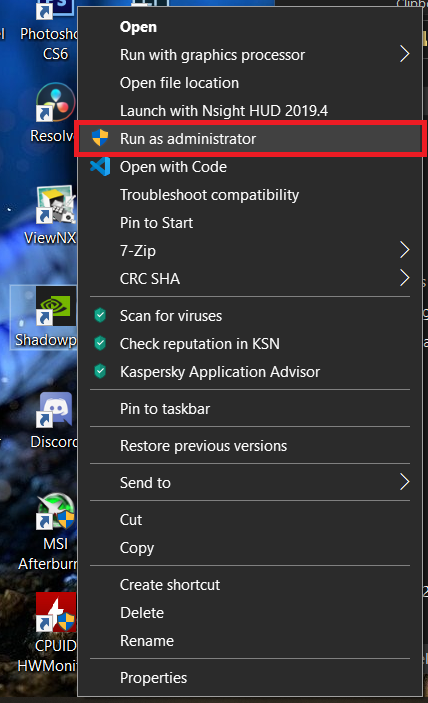Choose Pin to Start
This screenshot has height=703, width=428.
(x=250, y=223)
